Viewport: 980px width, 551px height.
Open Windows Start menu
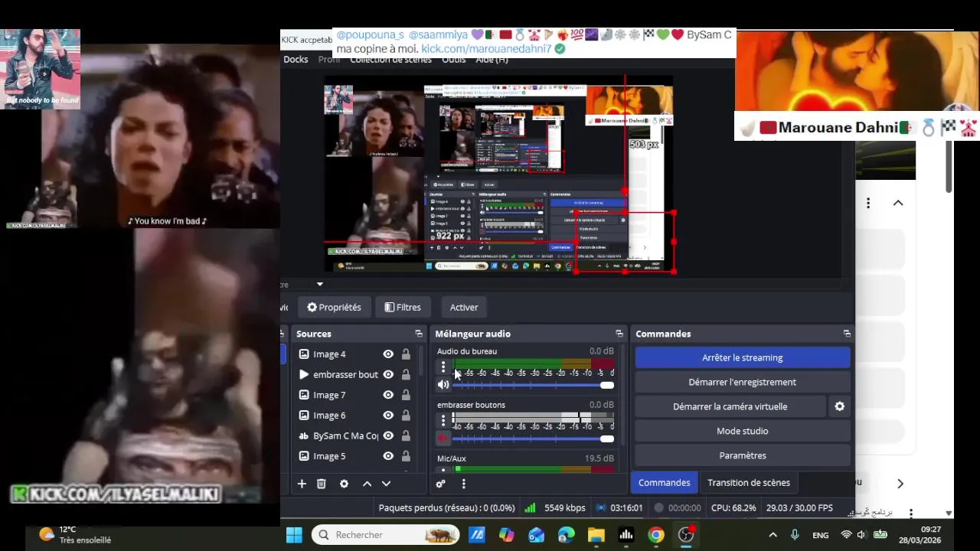294,535
